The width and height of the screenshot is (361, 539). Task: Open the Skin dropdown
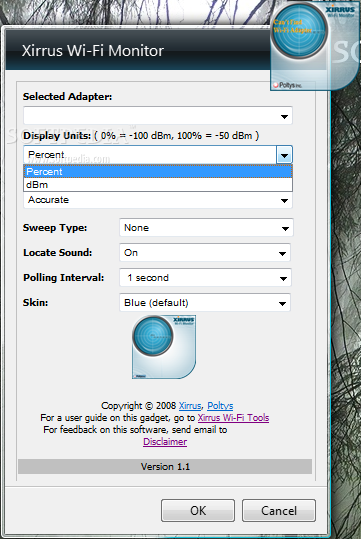[x=205, y=303]
